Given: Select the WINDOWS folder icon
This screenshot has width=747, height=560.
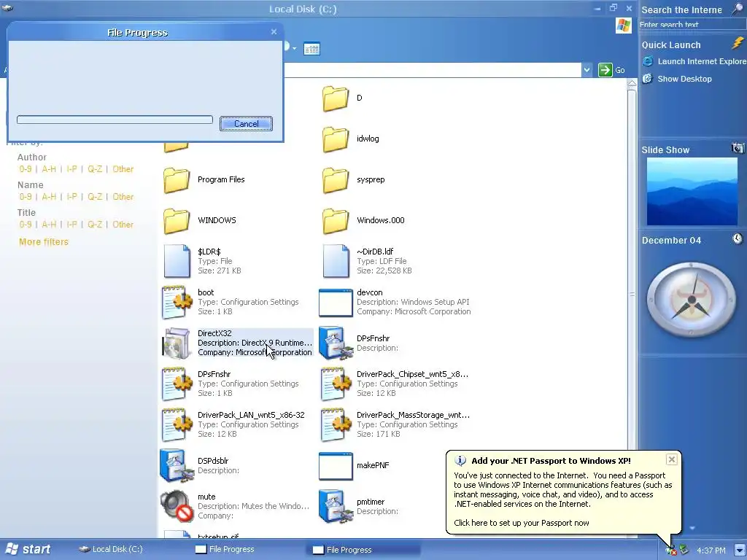Looking at the screenshot, I should click(177, 221).
